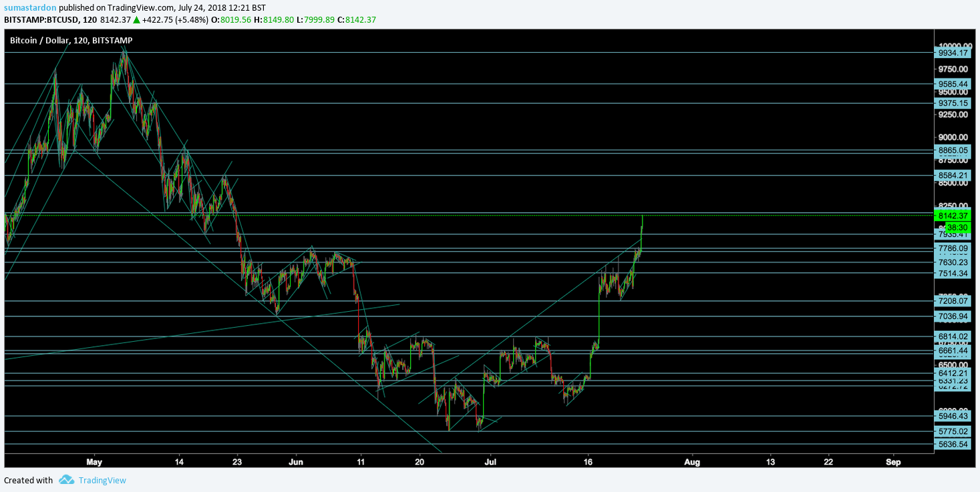Click the 9250.00 price axis tick

[953, 115]
